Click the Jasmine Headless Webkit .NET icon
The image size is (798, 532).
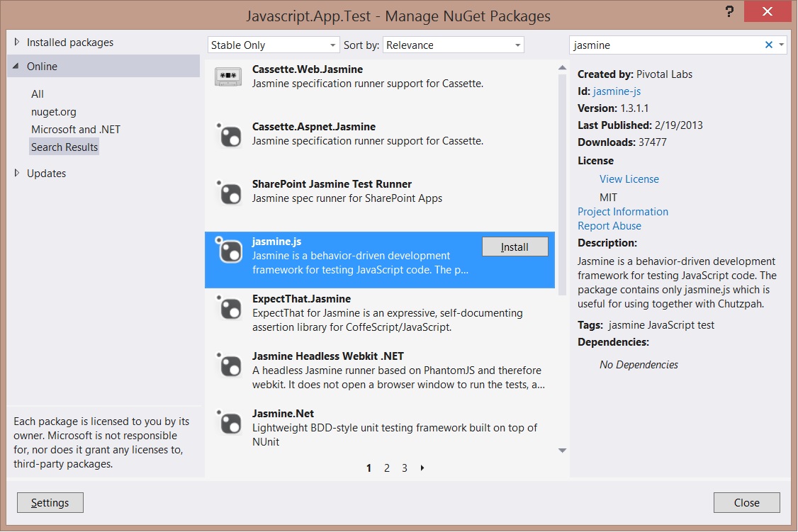click(x=228, y=365)
